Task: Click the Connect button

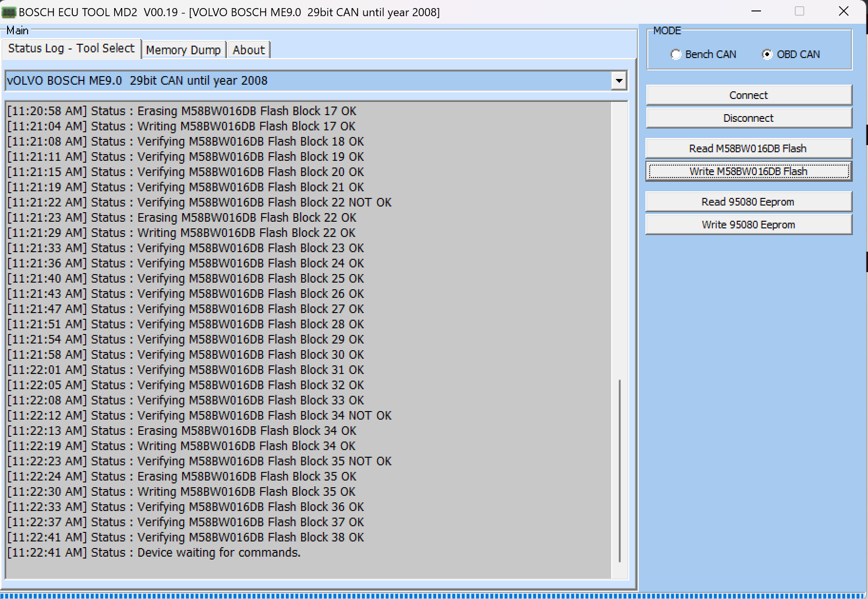Action: click(x=749, y=95)
